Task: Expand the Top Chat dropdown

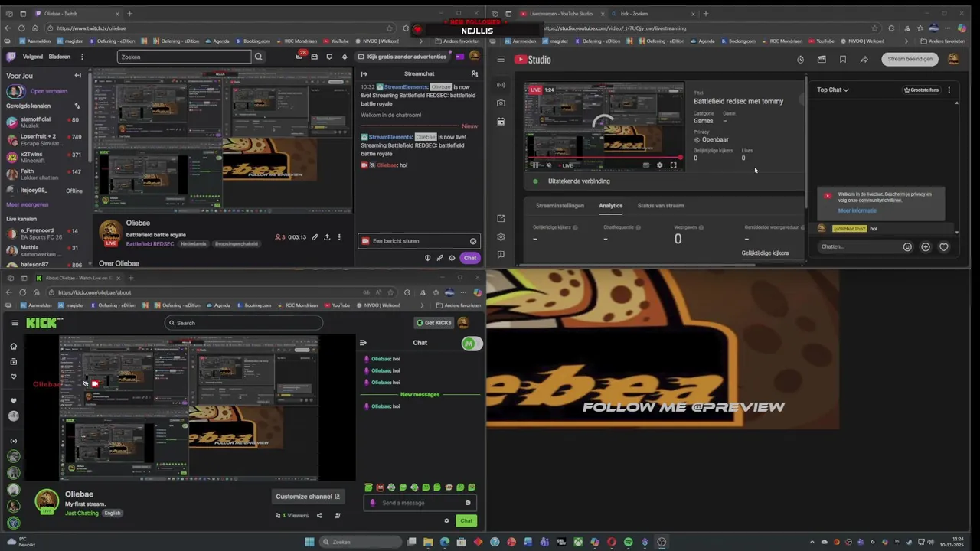Action: click(x=833, y=90)
